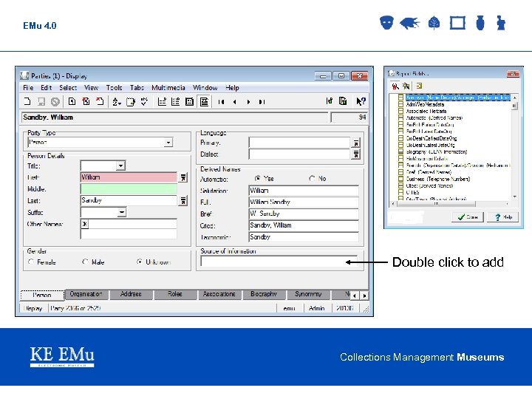The height and width of the screenshot is (399, 532).
Task: Go to next record
Action: [x=248, y=101]
